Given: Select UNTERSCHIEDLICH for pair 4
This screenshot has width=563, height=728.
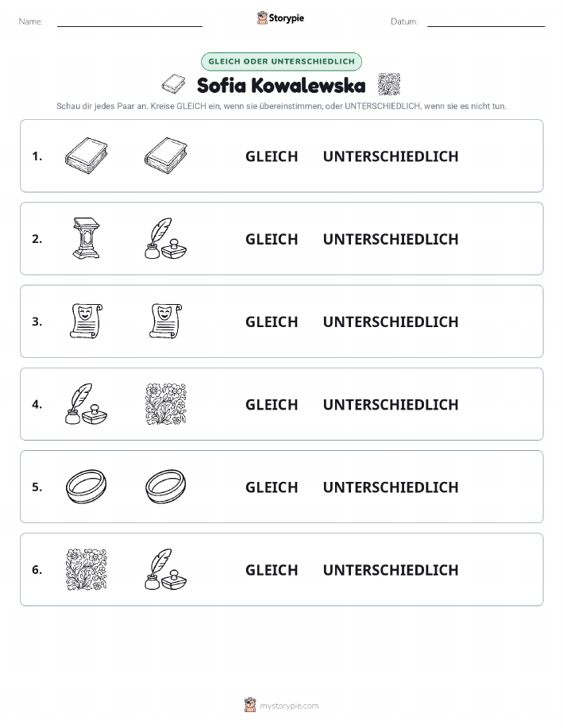Looking at the screenshot, I should pos(391,404).
